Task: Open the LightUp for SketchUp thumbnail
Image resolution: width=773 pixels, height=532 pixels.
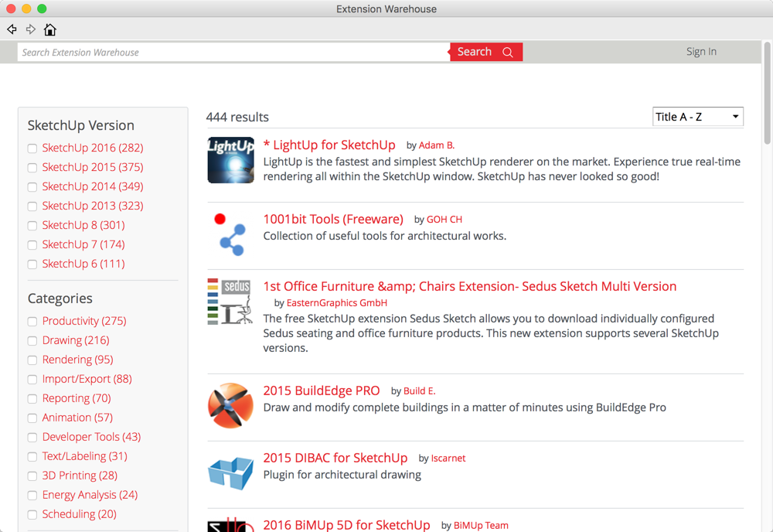Action: (x=230, y=160)
